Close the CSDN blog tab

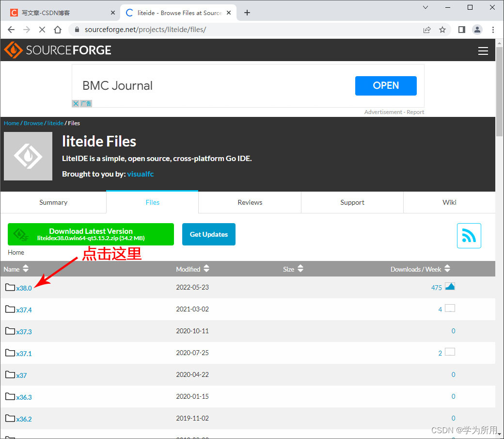point(112,13)
